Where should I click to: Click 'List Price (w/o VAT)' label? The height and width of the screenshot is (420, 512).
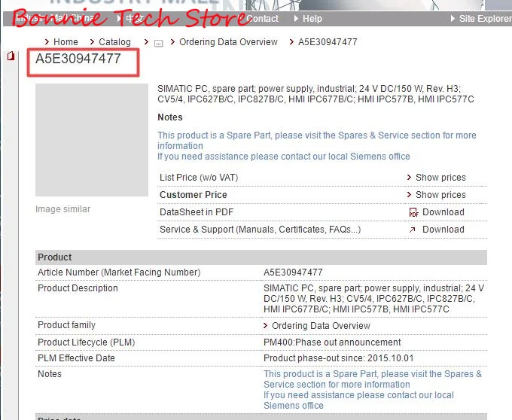[x=199, y=177]
